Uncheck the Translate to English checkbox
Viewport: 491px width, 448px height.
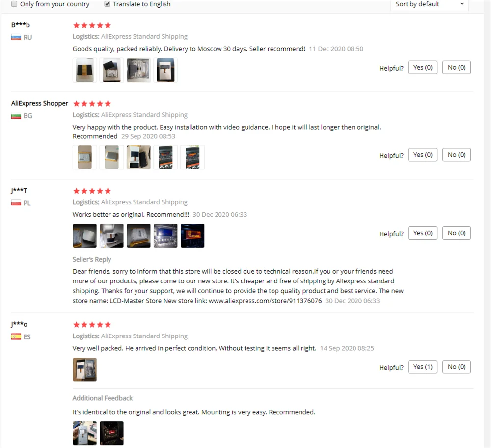(x=107, y=4)
